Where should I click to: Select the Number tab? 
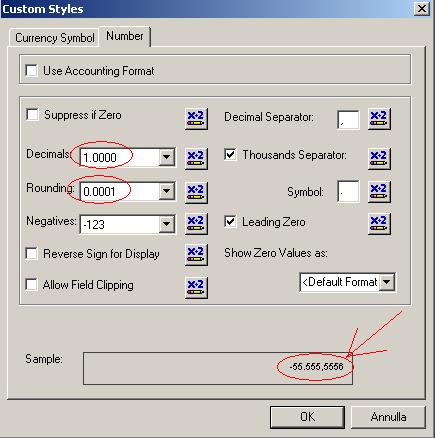[x=125, y=36]
